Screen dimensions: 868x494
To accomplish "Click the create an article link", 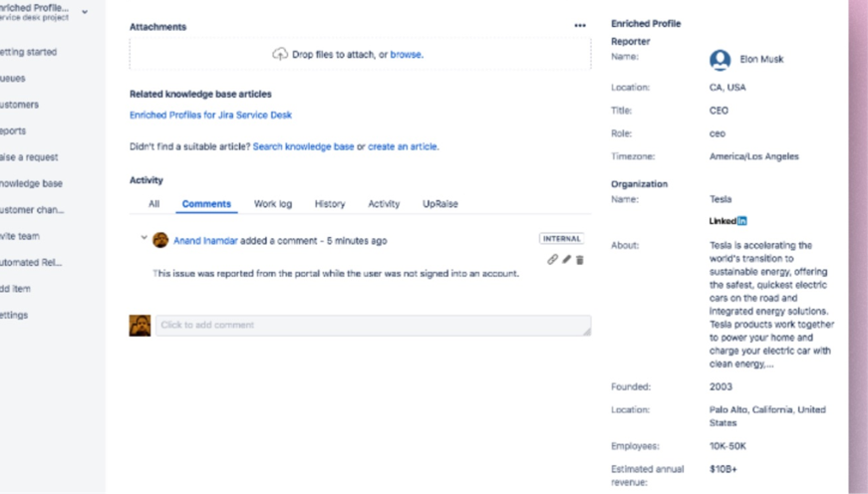I will pyautogui.click(x=402, y=146).
